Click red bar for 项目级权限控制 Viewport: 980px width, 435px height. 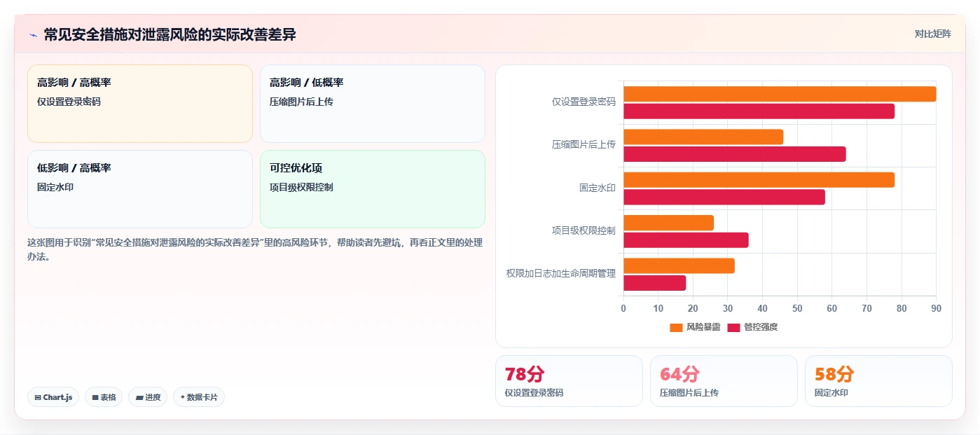(x=686, y=240)
